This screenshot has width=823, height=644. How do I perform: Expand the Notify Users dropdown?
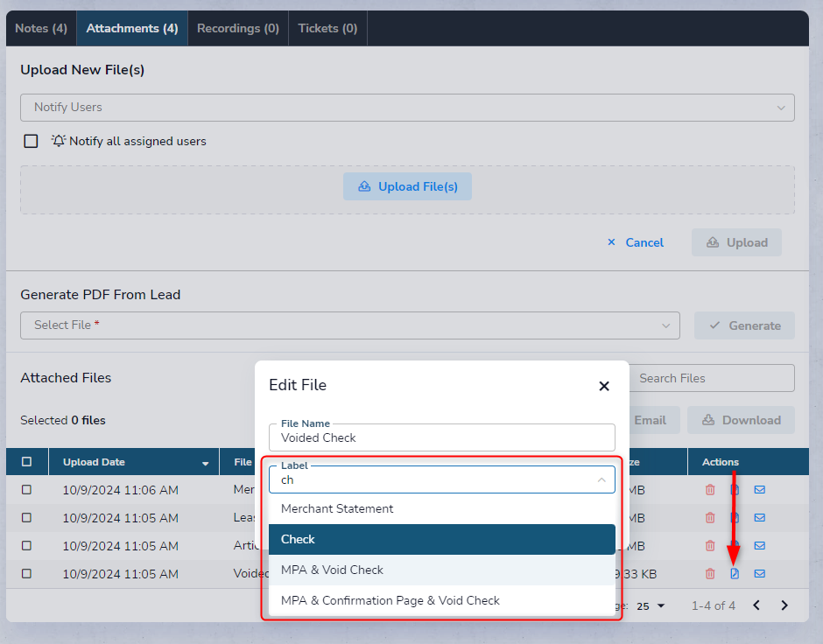pos(407,108)
